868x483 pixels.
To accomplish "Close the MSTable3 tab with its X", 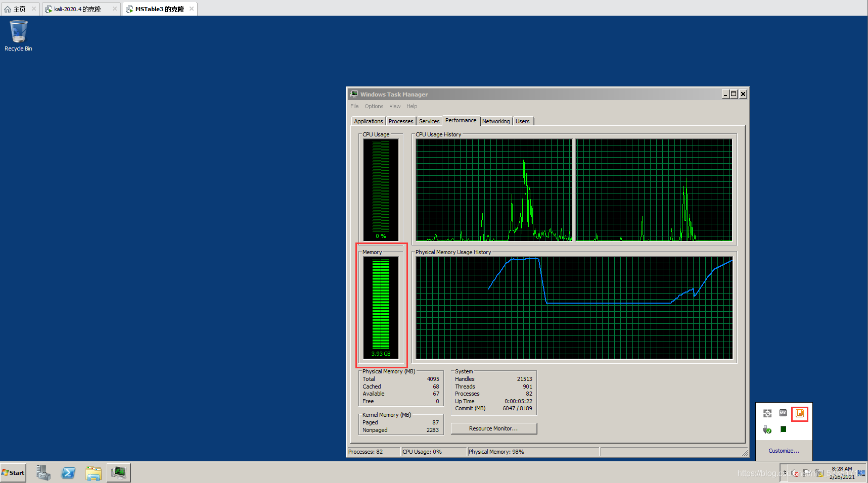I will pos(192,9).
